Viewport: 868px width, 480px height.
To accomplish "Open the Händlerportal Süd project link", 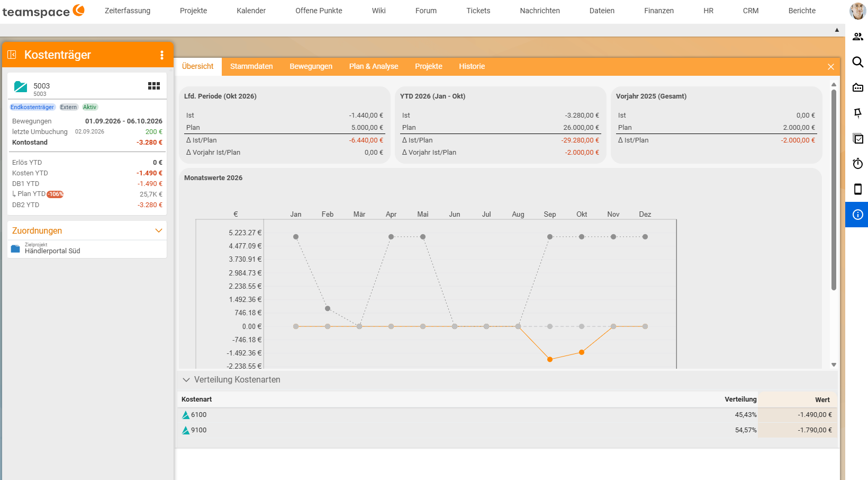I will (x=52, y=251).
